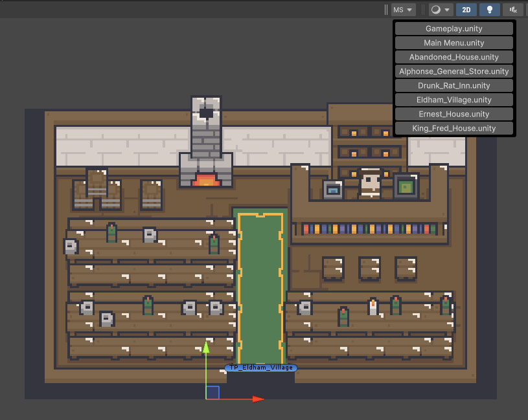Viewport: 528px width, 420px height.
Task: Click the TP_Eldham_Village label in scene
Action: pos(260,368)
